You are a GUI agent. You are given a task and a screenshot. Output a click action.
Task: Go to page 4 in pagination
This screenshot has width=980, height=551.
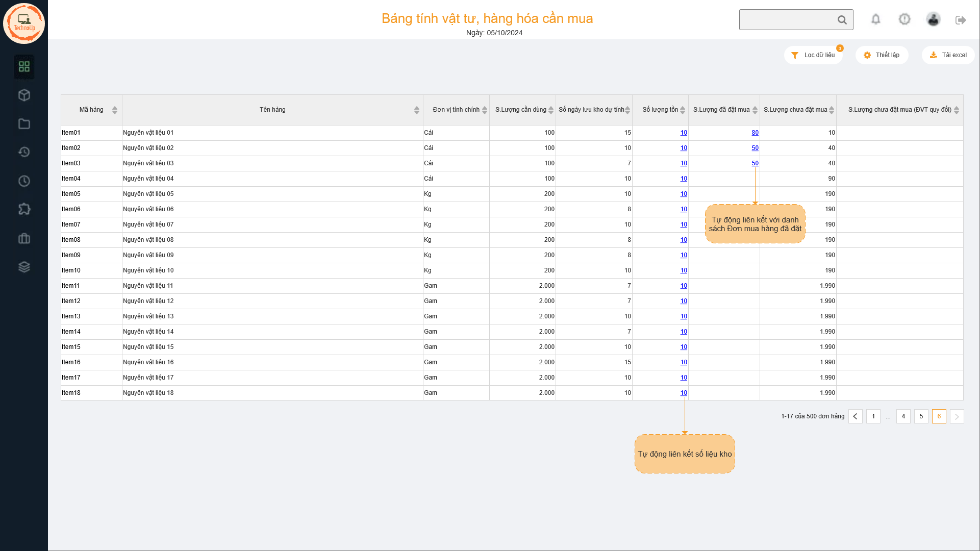pyautogui.click(x=903, y=416)
